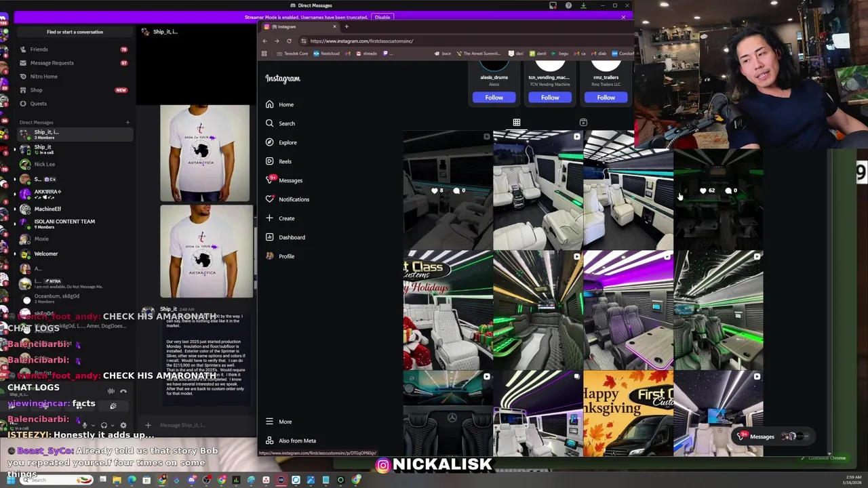
Task: Switch to the posts grid tab
Action: click(517, 123)
